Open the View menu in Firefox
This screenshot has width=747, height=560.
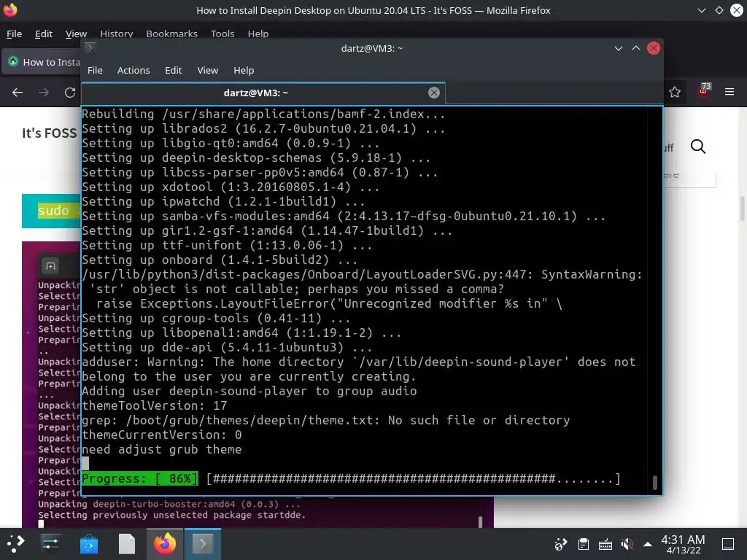click(76, 34)
